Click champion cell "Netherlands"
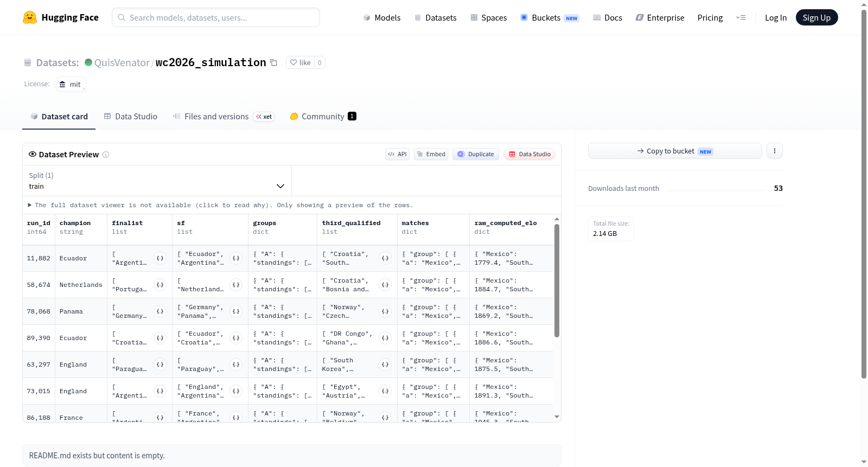868x467 pixels. click(x=81, y=285)
